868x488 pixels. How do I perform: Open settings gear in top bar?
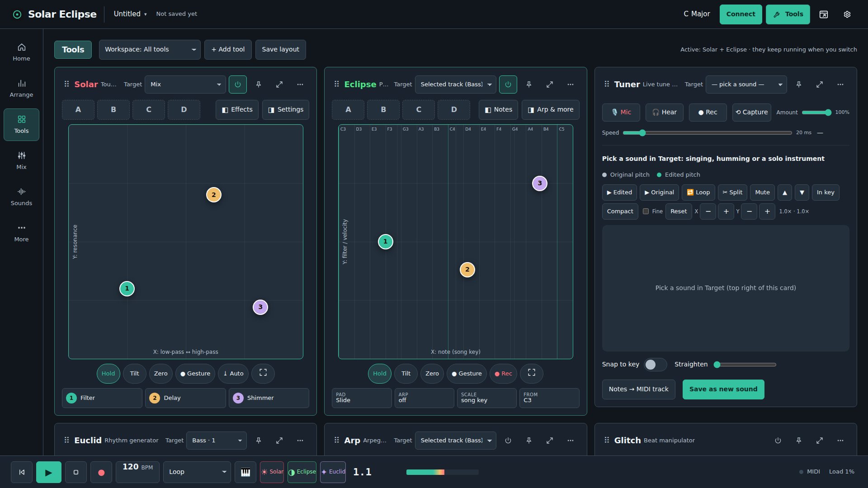coord(847,14)
